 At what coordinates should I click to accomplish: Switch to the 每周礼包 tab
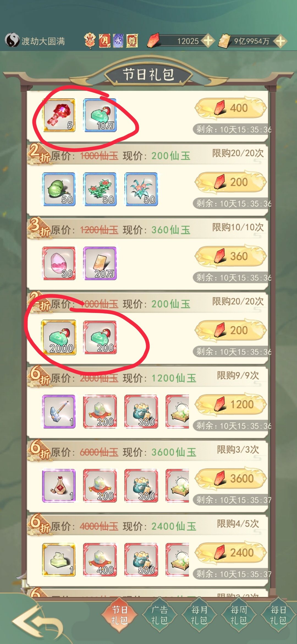(x=239, y=615)
